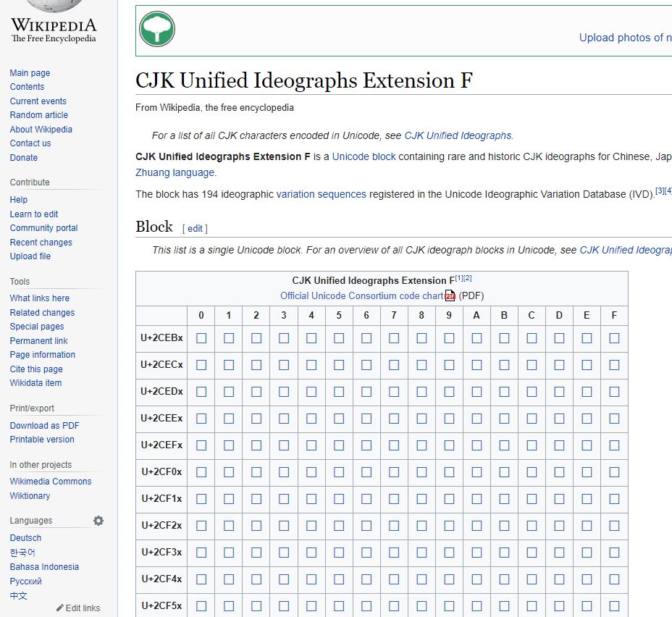Open the variation sequences link
Image resolution: width=672 pixels, height=617 pixels.
(x=321, y=194)
